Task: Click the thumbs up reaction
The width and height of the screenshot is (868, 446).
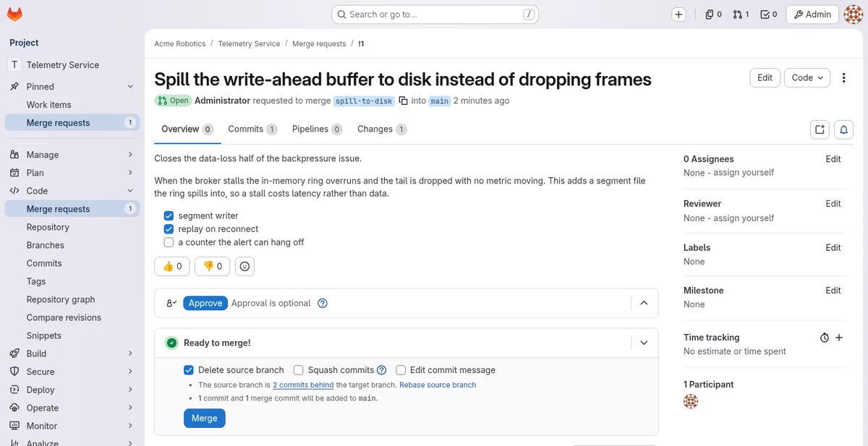Action: [x=172, y=266]
